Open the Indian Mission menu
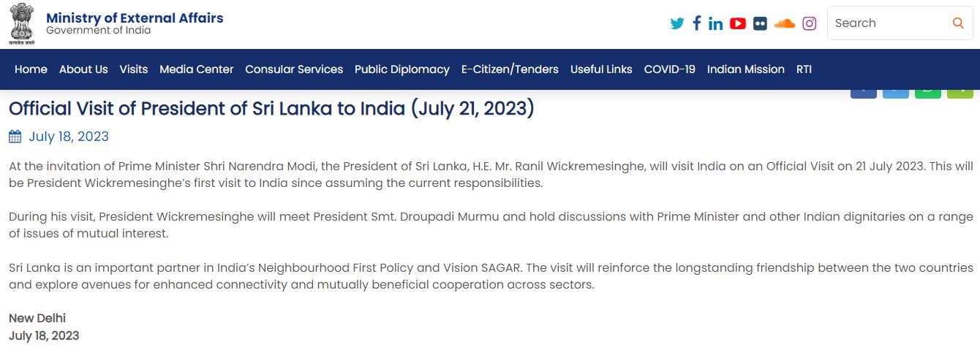Image resolution: width=980 pixels, height=347 pixels. pyautogui.click(x=746, y=69)
